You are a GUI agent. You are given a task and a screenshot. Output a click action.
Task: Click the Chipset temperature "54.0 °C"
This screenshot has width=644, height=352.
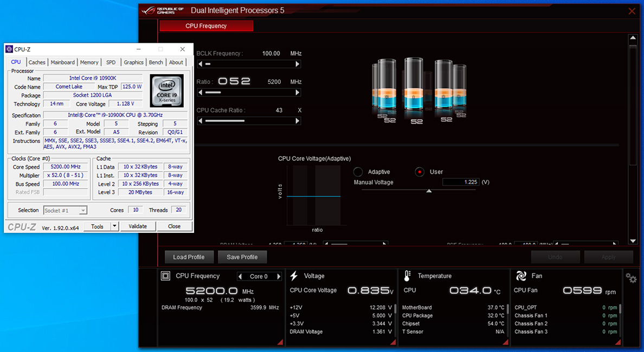[x=495, y=324]
